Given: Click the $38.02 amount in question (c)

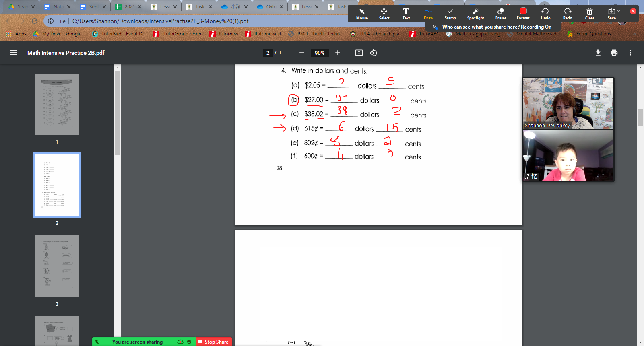Looking at the screenshot, I should pyautogui.click(x=314, y=114).
